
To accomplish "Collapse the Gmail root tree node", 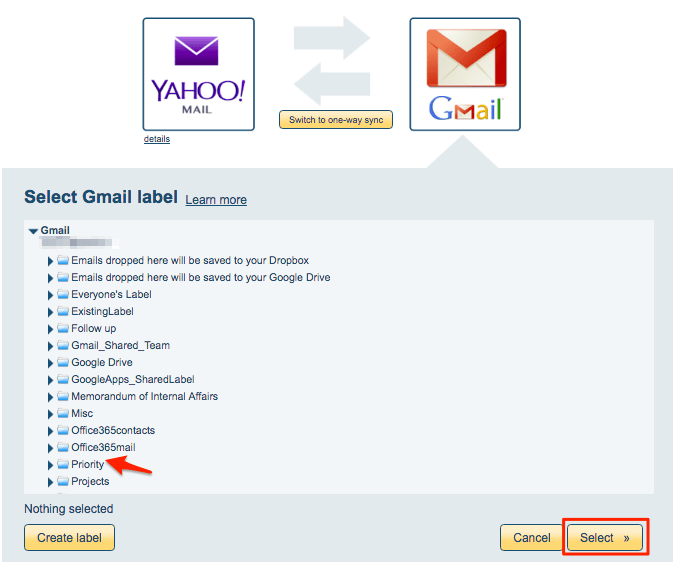I will point(33,231).
